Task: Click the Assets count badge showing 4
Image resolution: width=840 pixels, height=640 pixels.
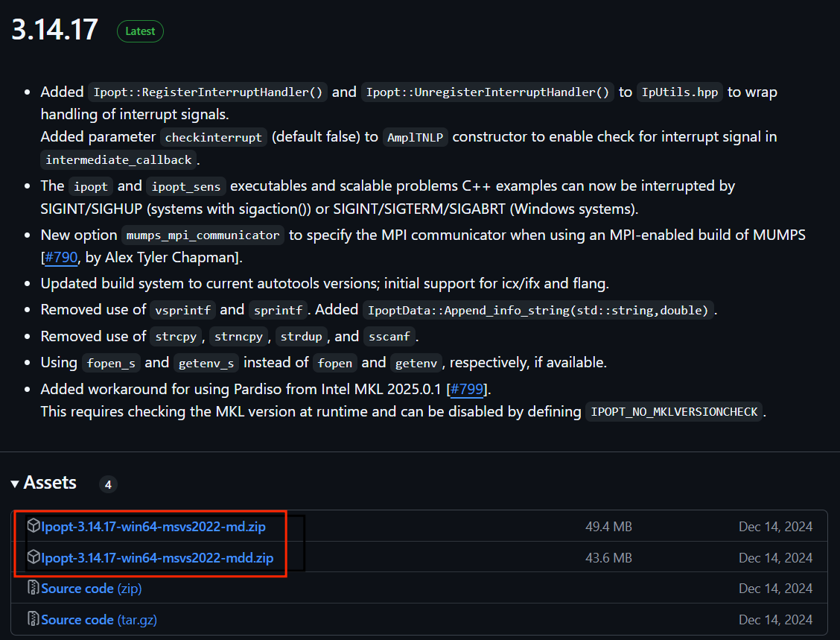Action: [x=108, y=485]
